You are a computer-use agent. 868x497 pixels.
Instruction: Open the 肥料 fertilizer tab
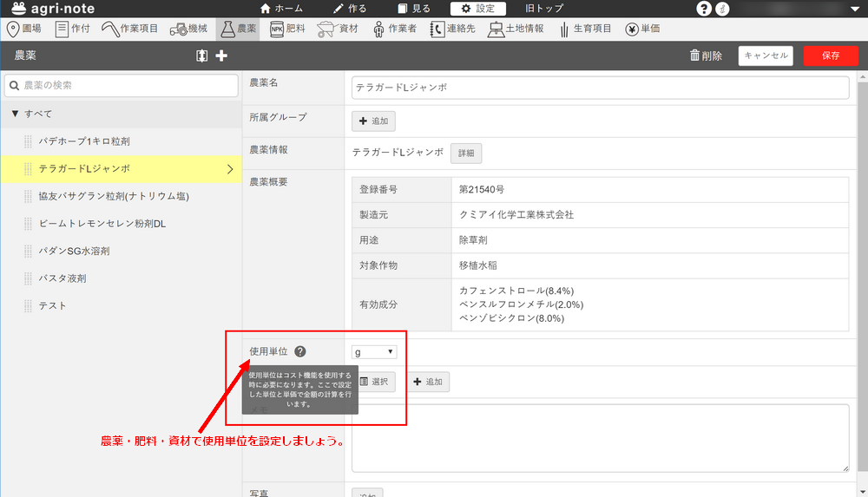tap(287, 29)
